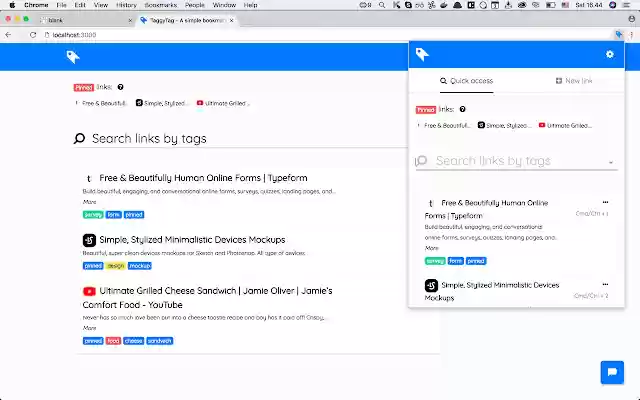Click the magnifier icon in the popup search field
640x400 pixels.
point(421,161)
